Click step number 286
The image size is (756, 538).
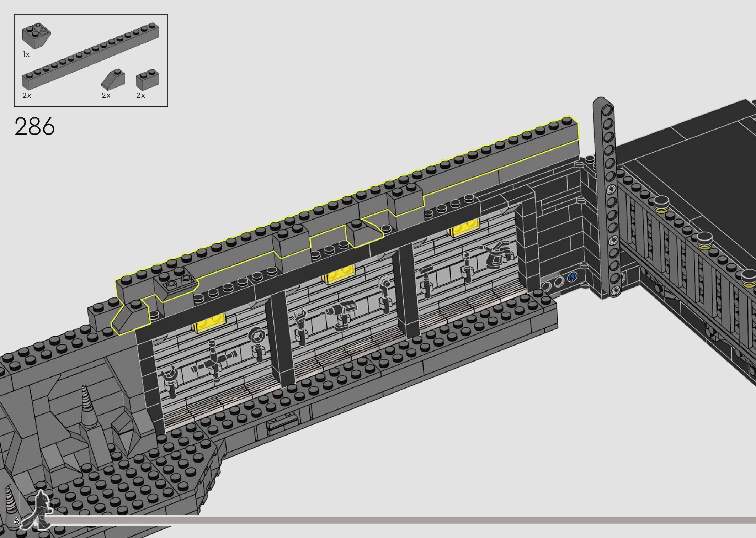tap(34, 126)
